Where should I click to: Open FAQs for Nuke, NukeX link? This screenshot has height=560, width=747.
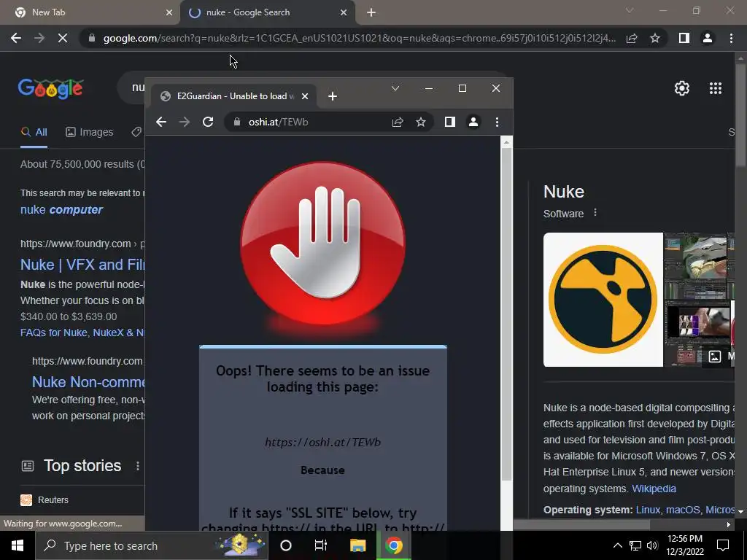point(82,332)
